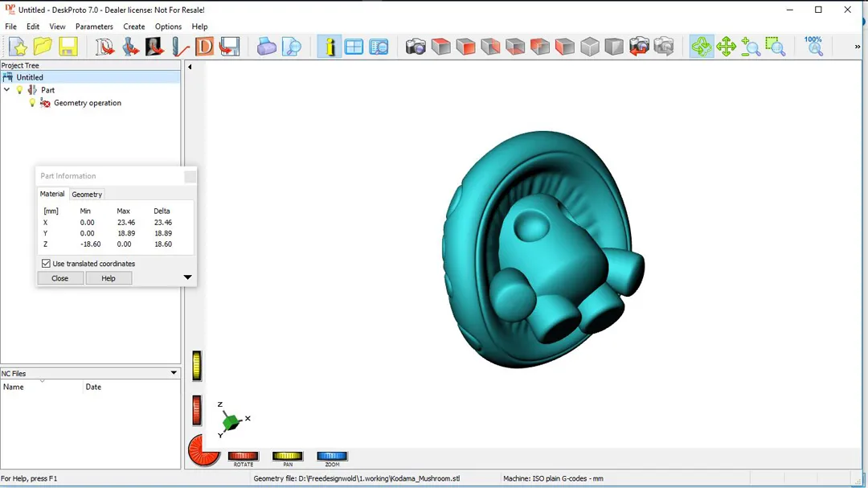This screenshot has height=488, width=868.
Task: Toggle Use translated coordinates checkbox
Action: coord(46,264)
